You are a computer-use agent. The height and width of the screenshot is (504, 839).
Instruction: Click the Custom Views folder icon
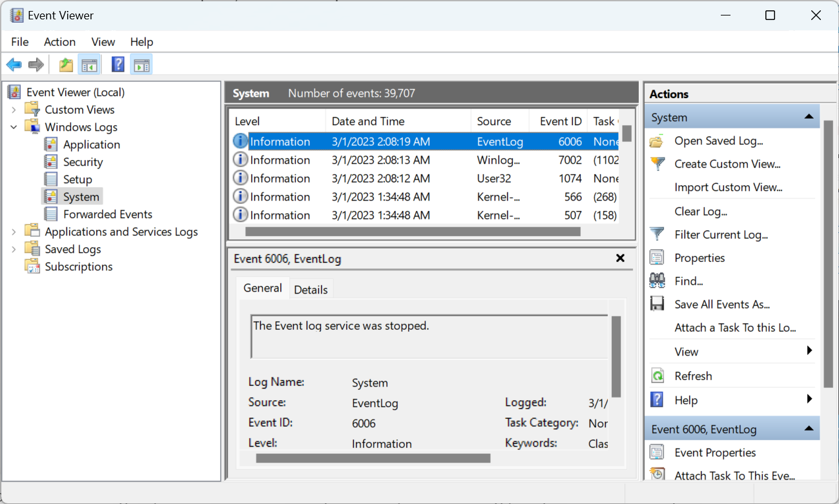[x=32, y=110]
